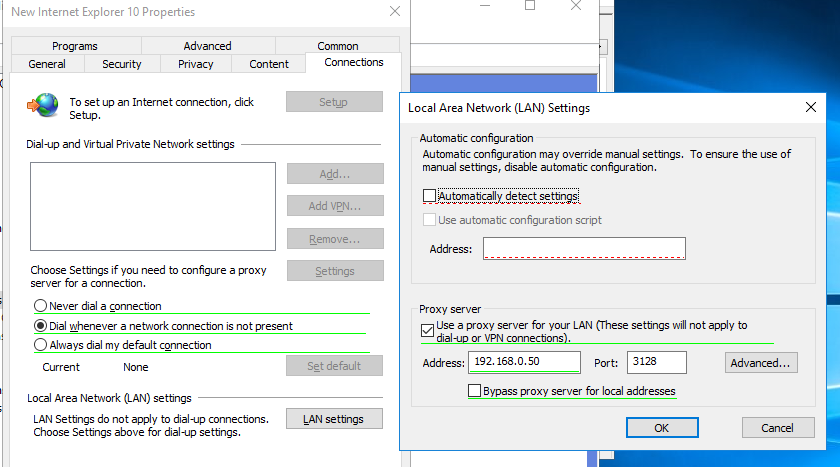
Task: Uncheck Use a proxy server for your LAN
Action: (x=427, y=331)
